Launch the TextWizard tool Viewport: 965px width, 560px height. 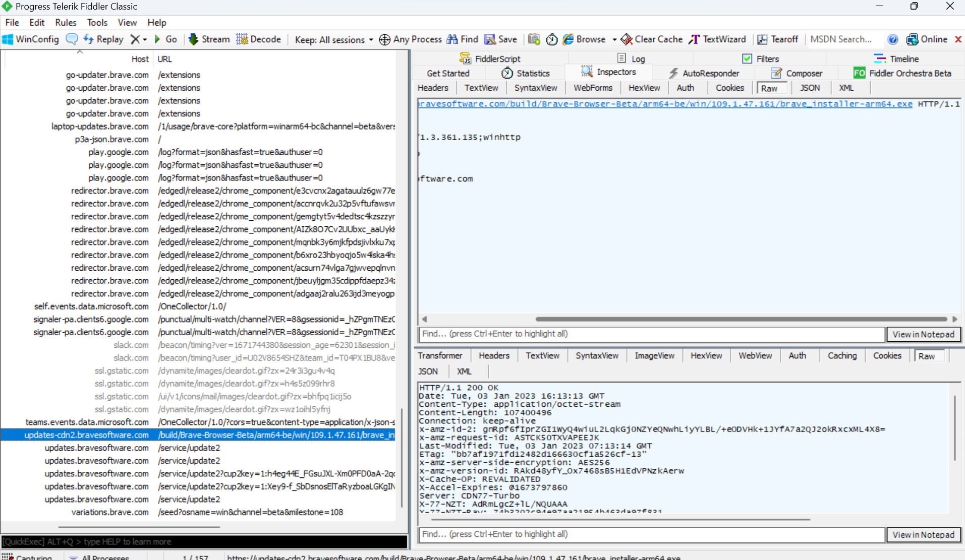coord(717,39)
